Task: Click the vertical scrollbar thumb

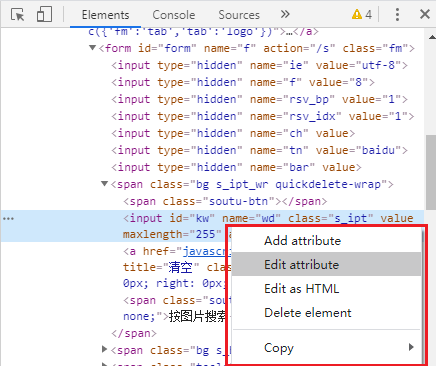Action: [431, 172]
